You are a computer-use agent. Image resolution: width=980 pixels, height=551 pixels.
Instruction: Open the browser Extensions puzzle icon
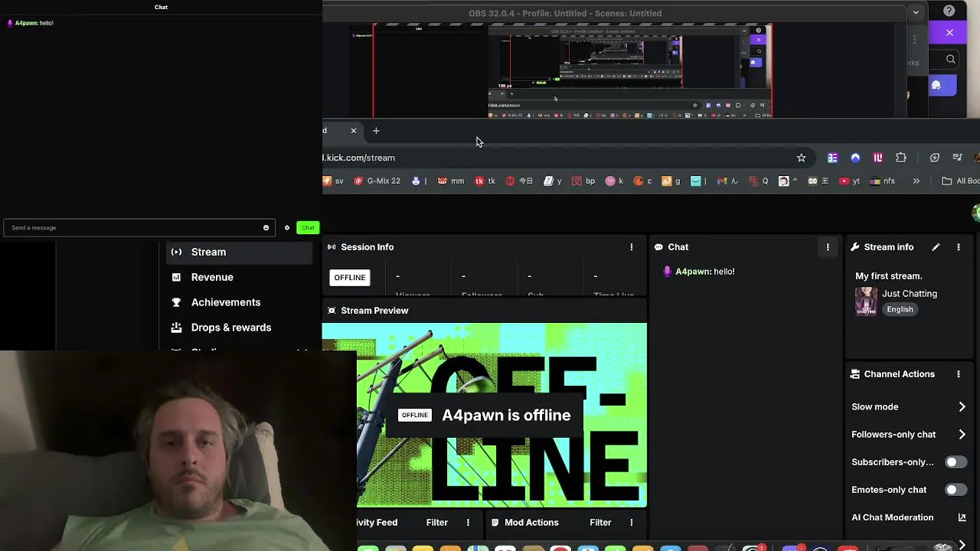pos(901,158)
